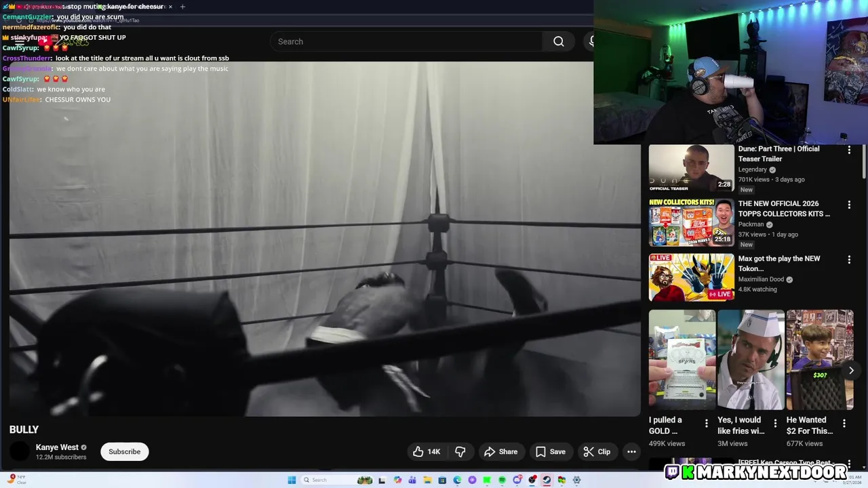The height and width of the screenshot is (488, 868).
Task: Open options for "I pulled a GOLD" short
Action: 706,424
